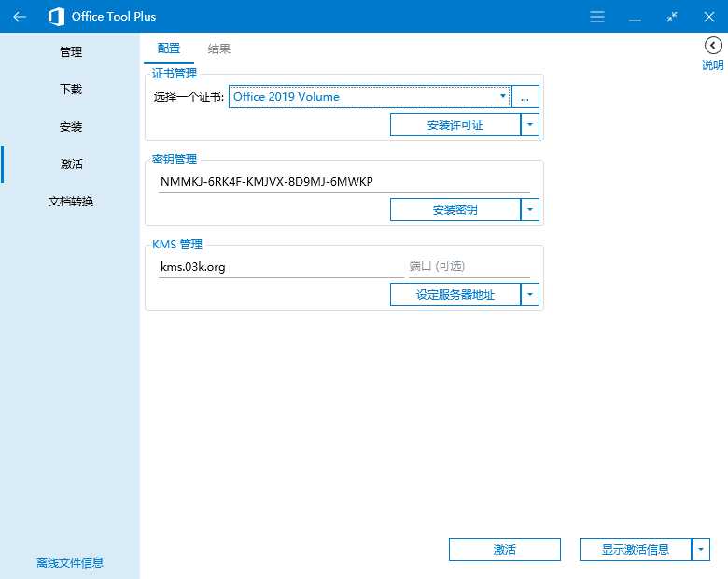Click the 安装密钥 button
Screen dimensions: 728x579
(455, 209)
